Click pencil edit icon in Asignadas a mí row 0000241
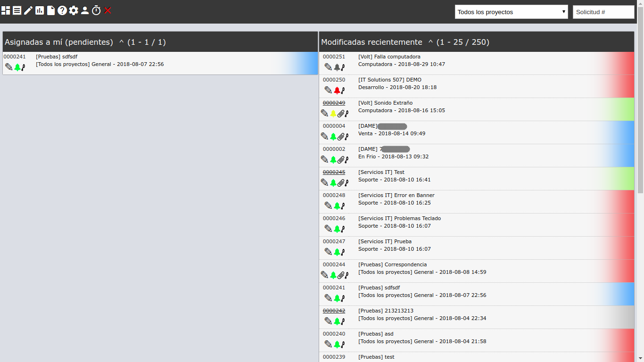 pyautogui.click(x=9, y=67)
